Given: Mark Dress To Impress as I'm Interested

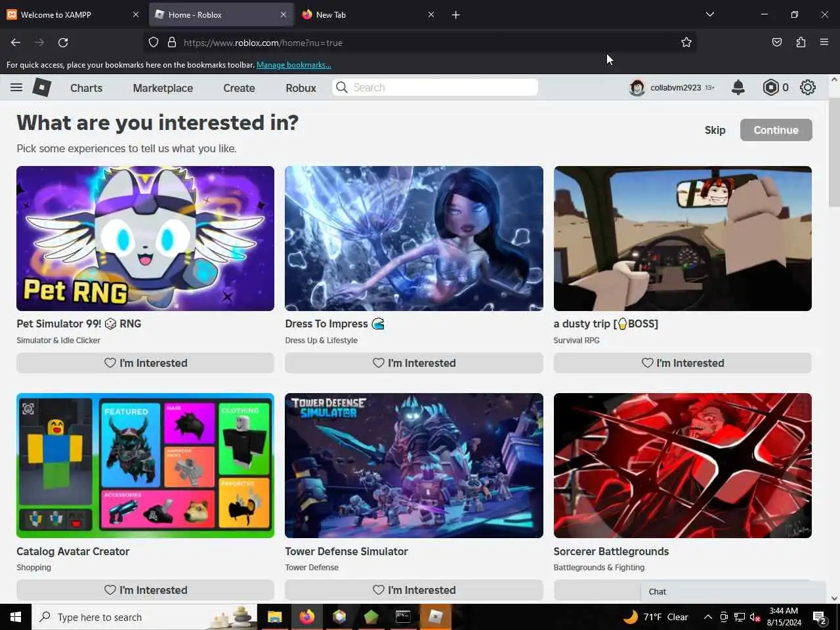Looking at the screenshot, I should pos(414,363).
